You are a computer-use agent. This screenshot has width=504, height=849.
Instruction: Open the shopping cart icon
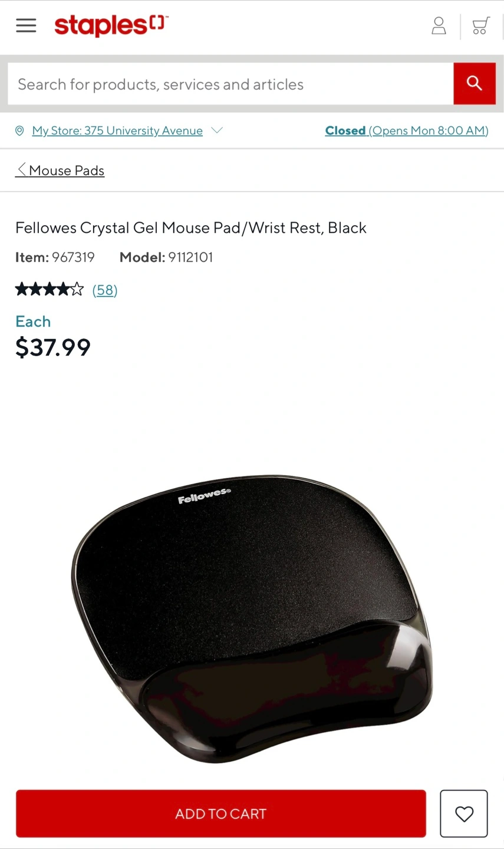481,26
